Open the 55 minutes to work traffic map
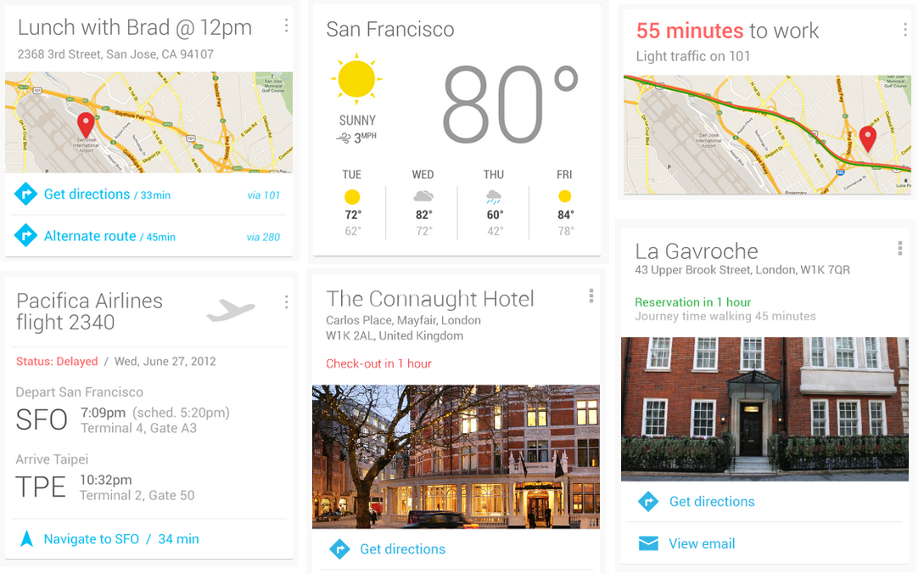This screenshot has width=924, height=574. pos(766,134)
